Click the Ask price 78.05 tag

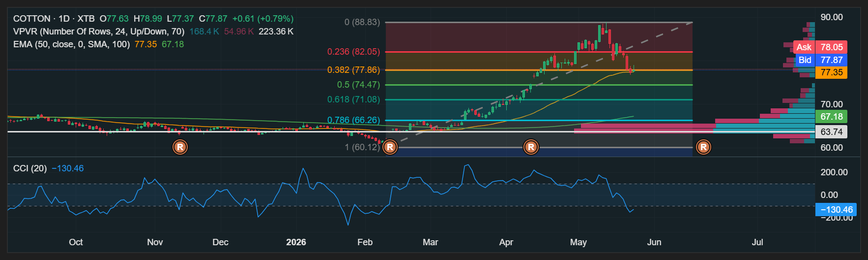click(x=832, y=47)
